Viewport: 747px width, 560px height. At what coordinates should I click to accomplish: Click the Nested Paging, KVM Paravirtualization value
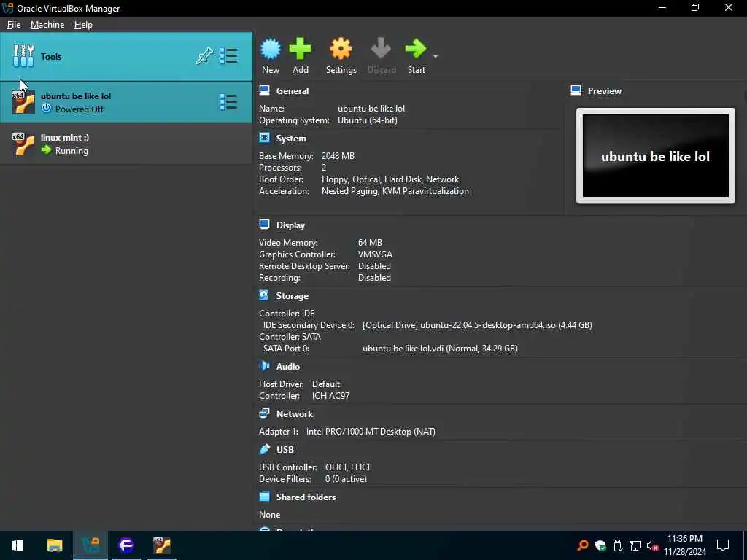[395, 191]
